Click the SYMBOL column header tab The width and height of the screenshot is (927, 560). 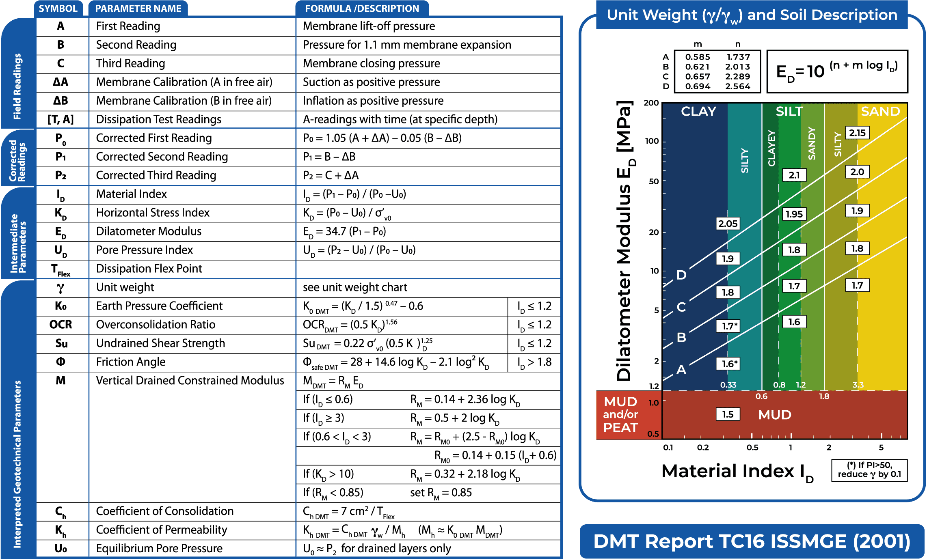pos(58,9)
